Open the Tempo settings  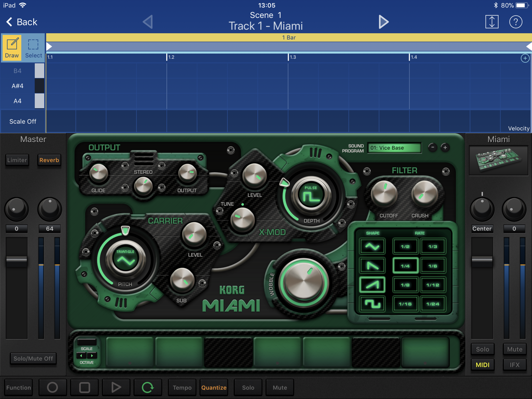182,388
